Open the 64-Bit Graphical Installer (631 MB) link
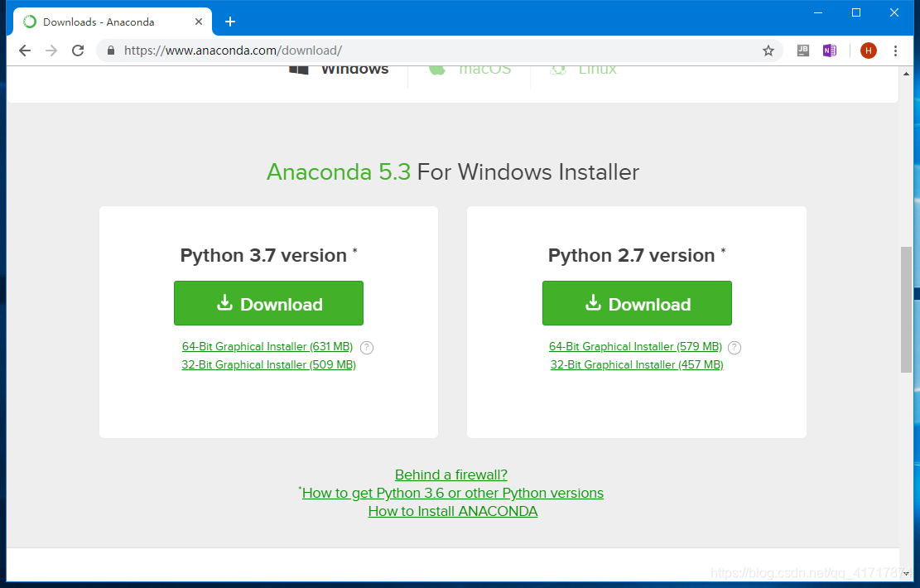Image resolution: width=920 pixels, height=588 pixels. (267, 346)
